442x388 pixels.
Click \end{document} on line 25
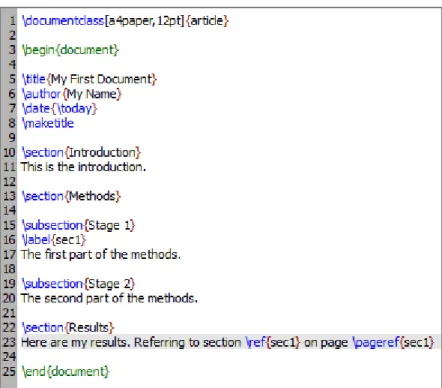pyautogui.click(x=65, y=372)
